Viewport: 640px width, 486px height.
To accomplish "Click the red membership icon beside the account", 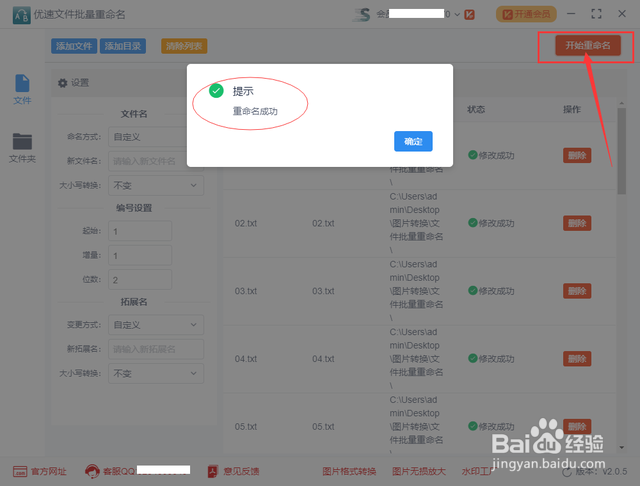I will pos(469,15).
